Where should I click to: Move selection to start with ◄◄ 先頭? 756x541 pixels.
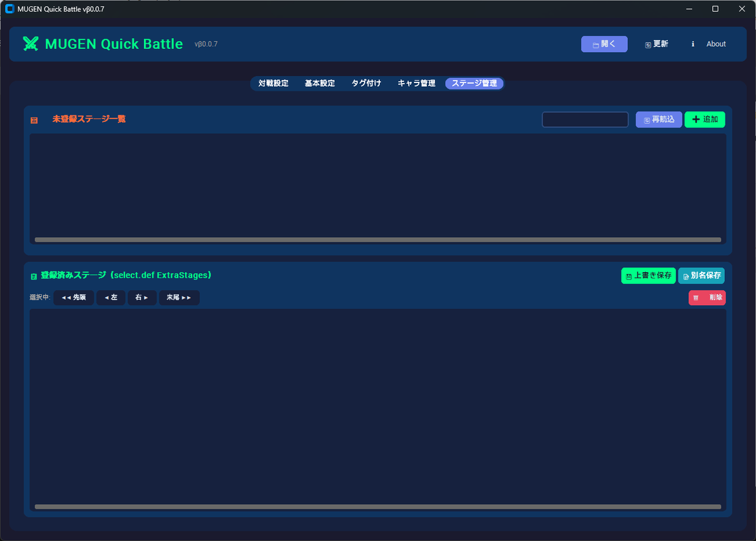pyautogui.click(x=74, y=297)
